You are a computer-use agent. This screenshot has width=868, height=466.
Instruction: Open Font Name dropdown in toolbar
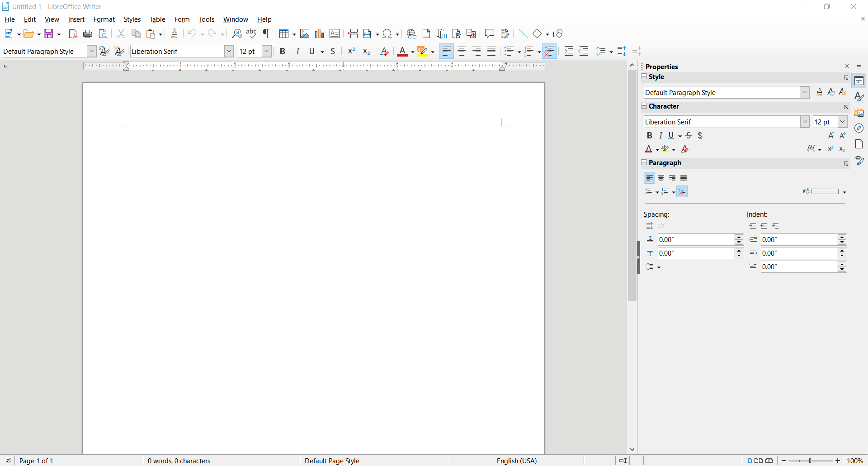(229, 52)
